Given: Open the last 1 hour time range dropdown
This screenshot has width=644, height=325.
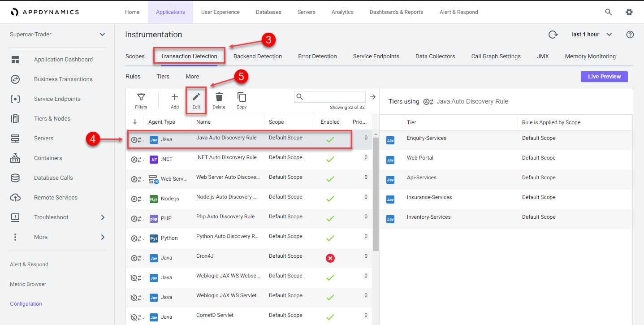Looking at the screenshot, I should pos(592,35).
